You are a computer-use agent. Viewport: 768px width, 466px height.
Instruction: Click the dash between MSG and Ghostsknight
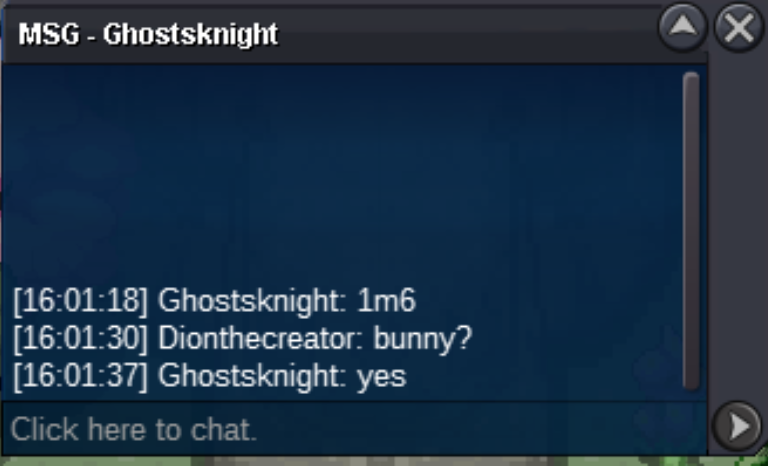pyautogui.click(x=91, y=37)
